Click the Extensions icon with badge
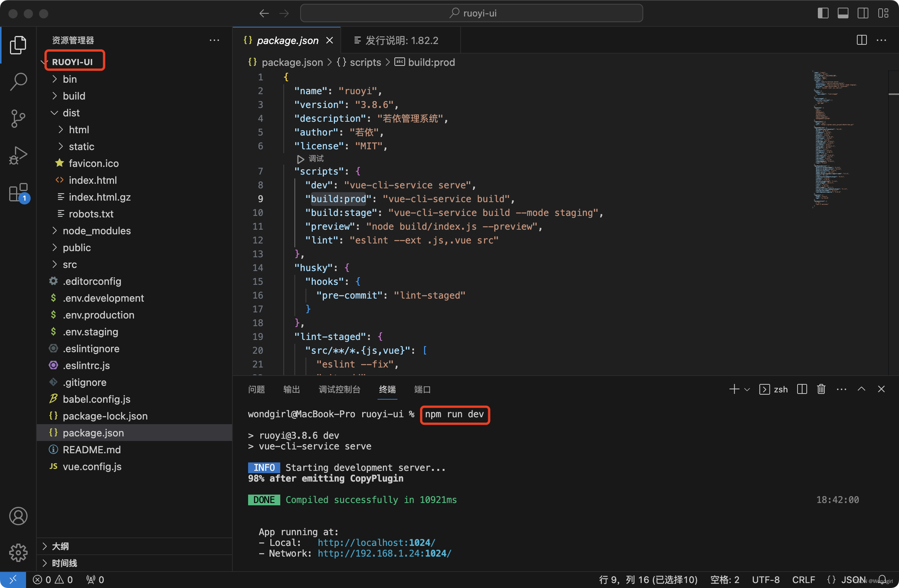This screenshot has width=899, height=588. [x=18, y=194]
